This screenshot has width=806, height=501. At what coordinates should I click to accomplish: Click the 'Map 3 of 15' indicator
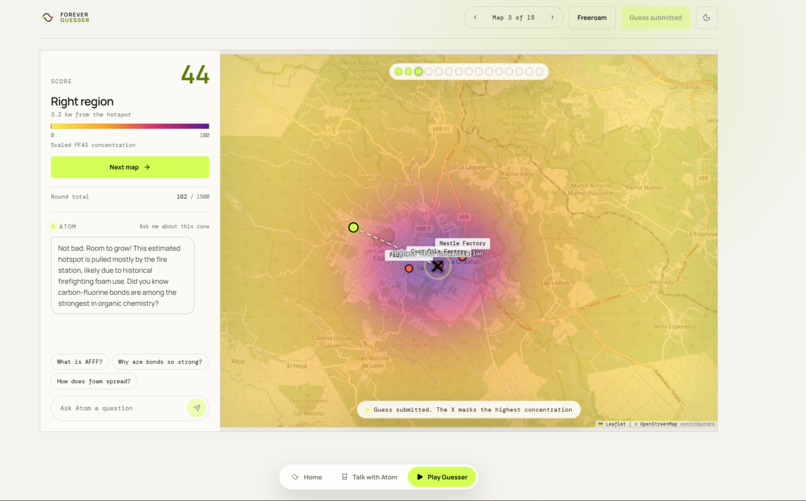513,17
